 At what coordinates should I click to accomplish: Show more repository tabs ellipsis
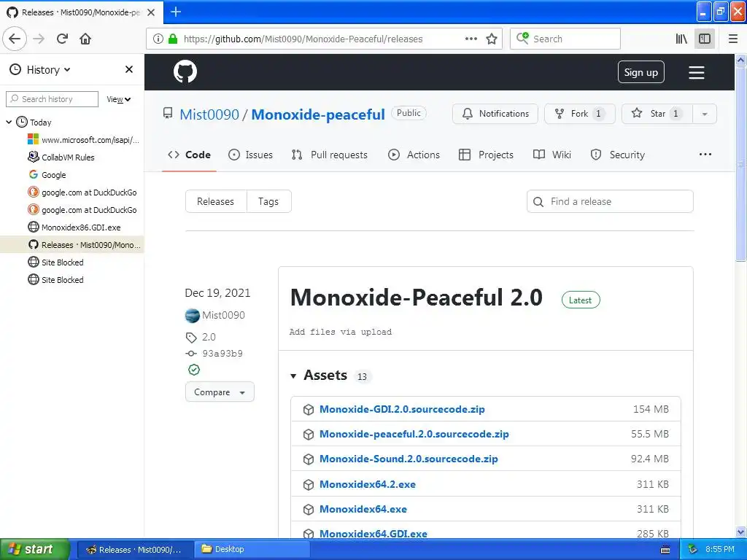(705, 155)
